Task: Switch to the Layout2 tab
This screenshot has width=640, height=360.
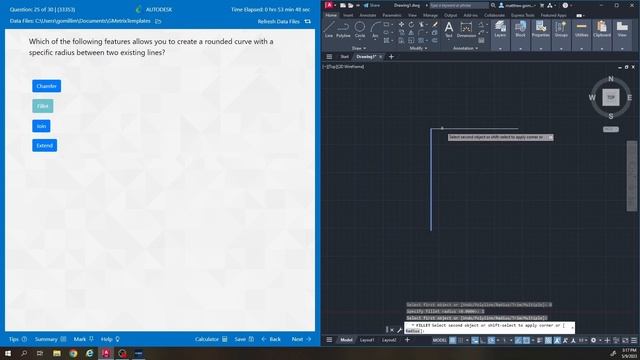Action: (x=389, y=340)
